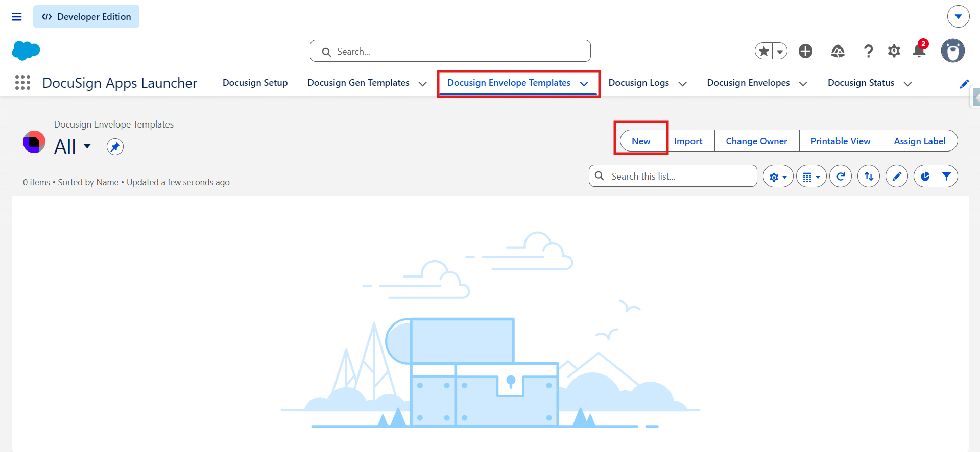Click the edit list pencil icon

tap(896, 177)
